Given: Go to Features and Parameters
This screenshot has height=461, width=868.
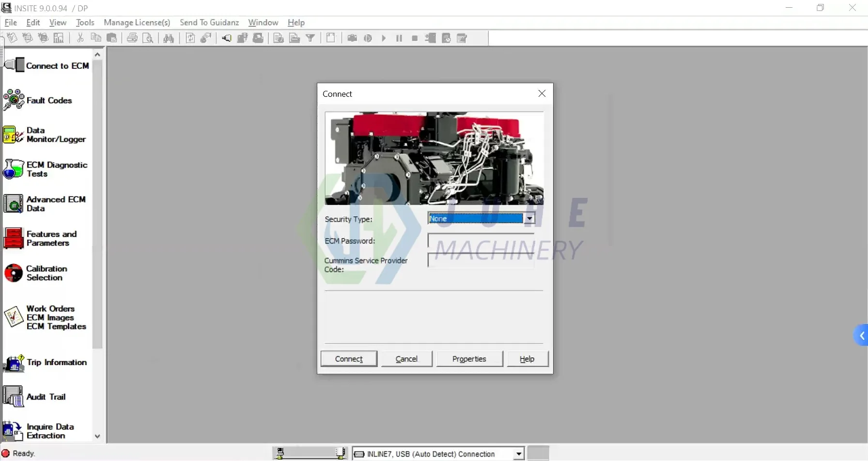Looking at the screenshot, I should (40, 238).
